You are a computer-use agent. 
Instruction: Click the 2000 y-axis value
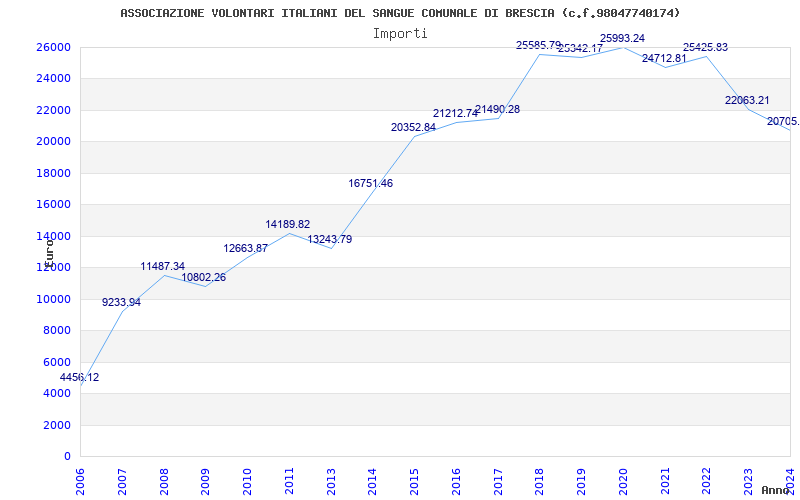click(x=57, y=425)
